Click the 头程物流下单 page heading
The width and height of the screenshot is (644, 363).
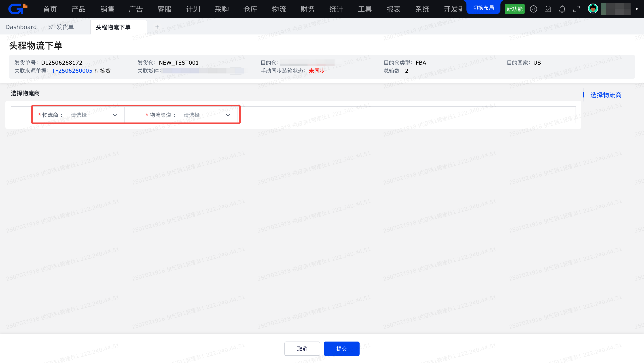pyautogui.click(x=36, y=45)
